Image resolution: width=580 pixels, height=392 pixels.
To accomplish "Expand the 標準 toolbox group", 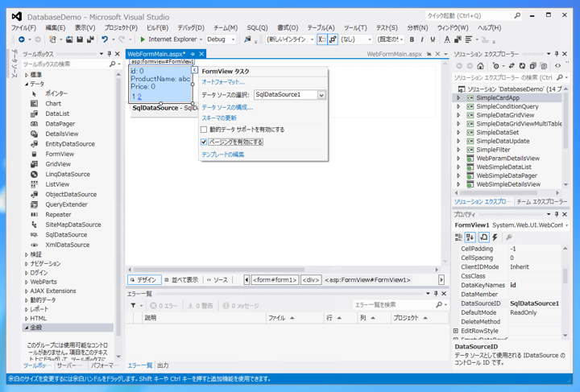I will (x=27, y=75).
